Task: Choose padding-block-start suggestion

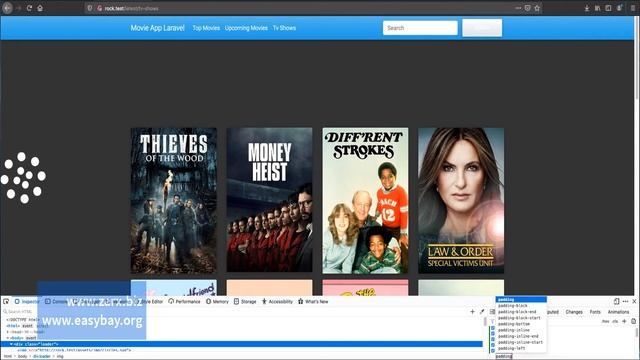Action: click(521, 318)
